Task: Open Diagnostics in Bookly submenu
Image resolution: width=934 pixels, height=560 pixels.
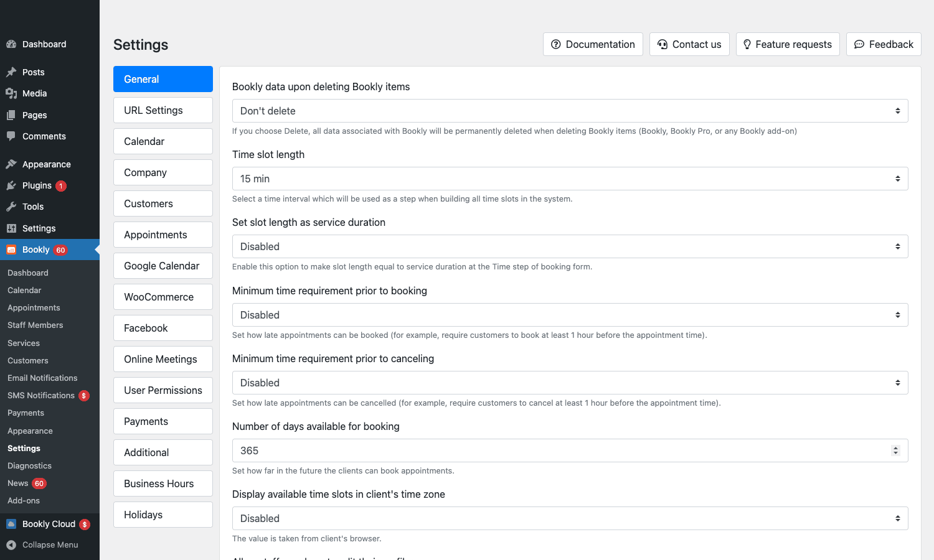Action: coord(29,465)
